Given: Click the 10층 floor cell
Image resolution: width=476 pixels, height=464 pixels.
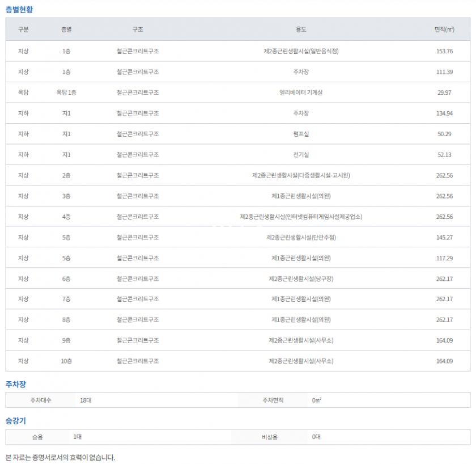Looking at the screenshot, I should [x=66, y=361].
